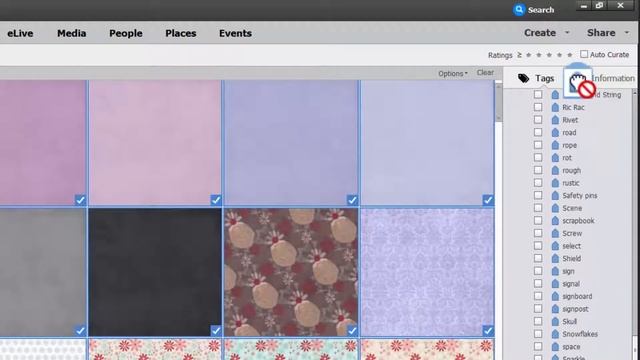Click the tag icon beside rope

click(x=555, y=145)
